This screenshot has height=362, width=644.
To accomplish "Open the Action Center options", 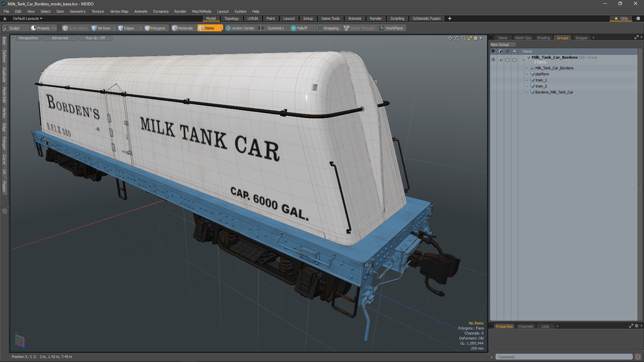I will click(240, 28).
